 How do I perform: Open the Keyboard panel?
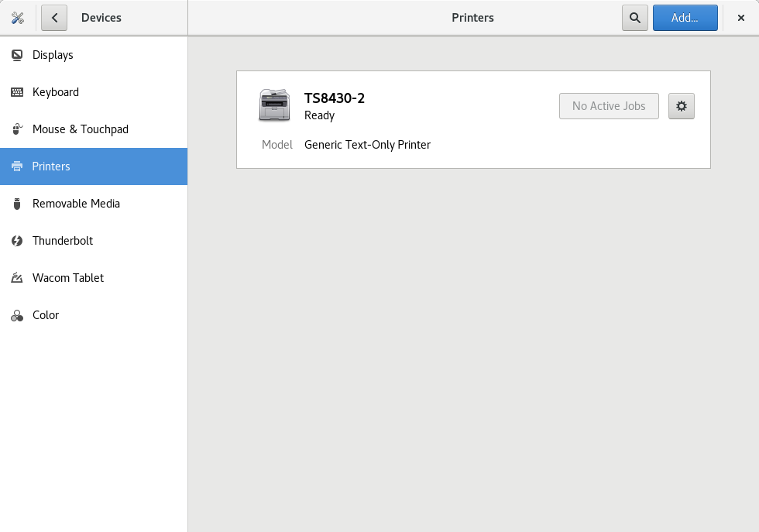click(94, 92)
